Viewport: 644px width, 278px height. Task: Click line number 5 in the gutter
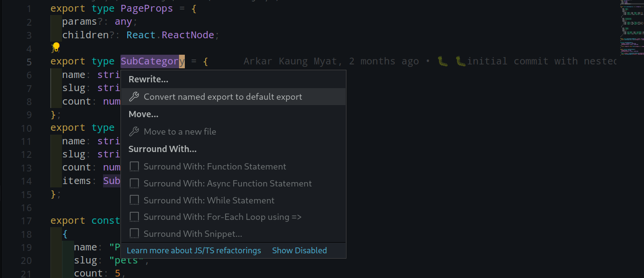(29, 62)
